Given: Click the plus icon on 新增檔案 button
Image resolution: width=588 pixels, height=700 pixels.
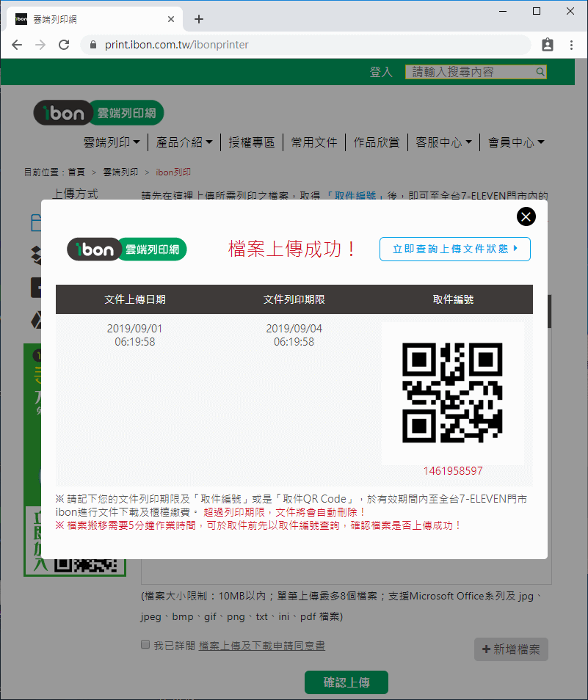Looking at the screenshot, I should pos(486,649).
